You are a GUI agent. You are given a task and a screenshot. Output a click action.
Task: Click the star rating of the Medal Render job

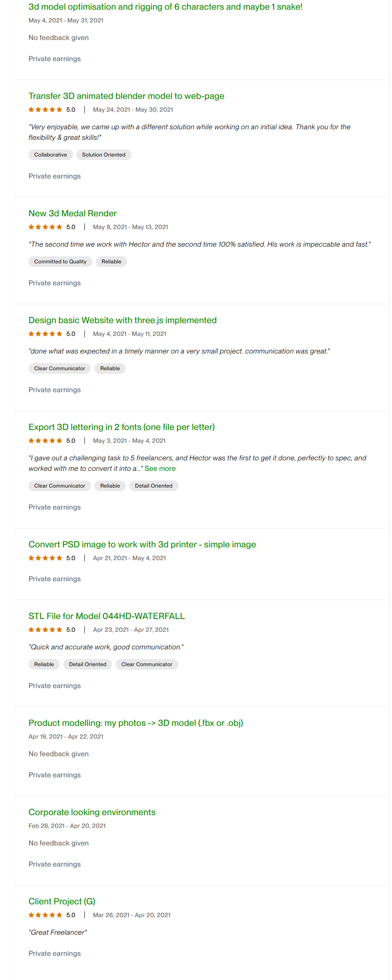45,227
